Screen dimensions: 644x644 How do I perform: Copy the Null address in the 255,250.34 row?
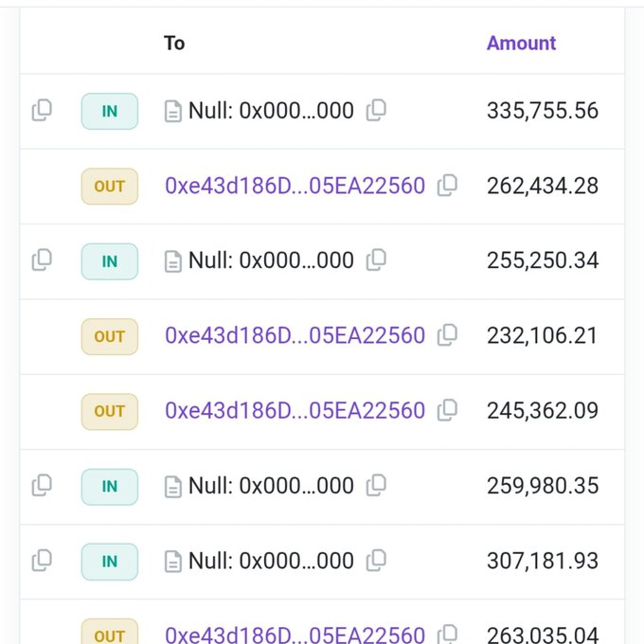point(376,260)
